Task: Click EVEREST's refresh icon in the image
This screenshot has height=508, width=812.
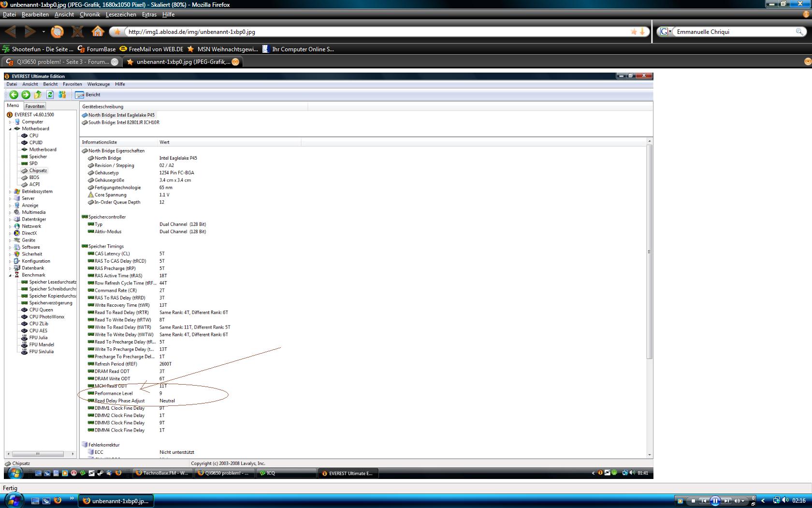Action: coord(50,95)
